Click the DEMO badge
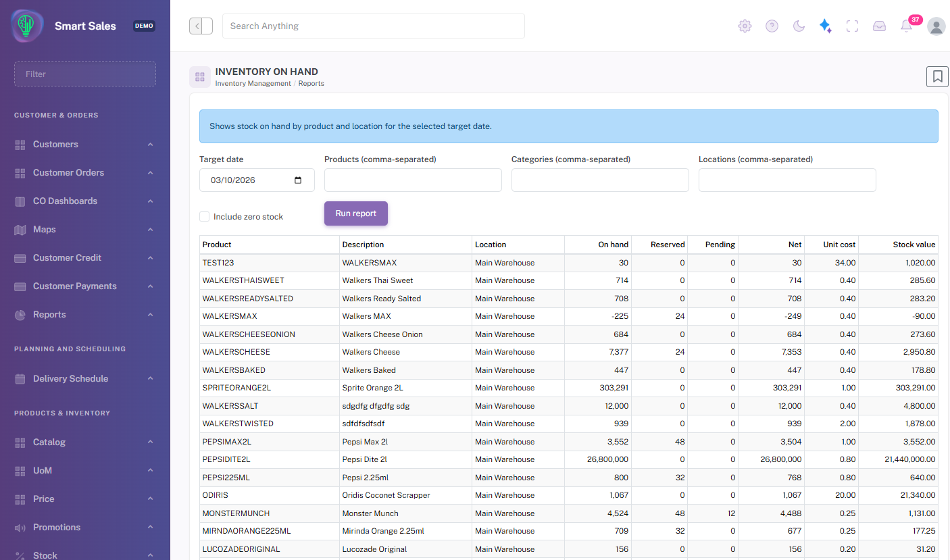The height and width of the screenshot is (560, 950). (x=144, y=26)
